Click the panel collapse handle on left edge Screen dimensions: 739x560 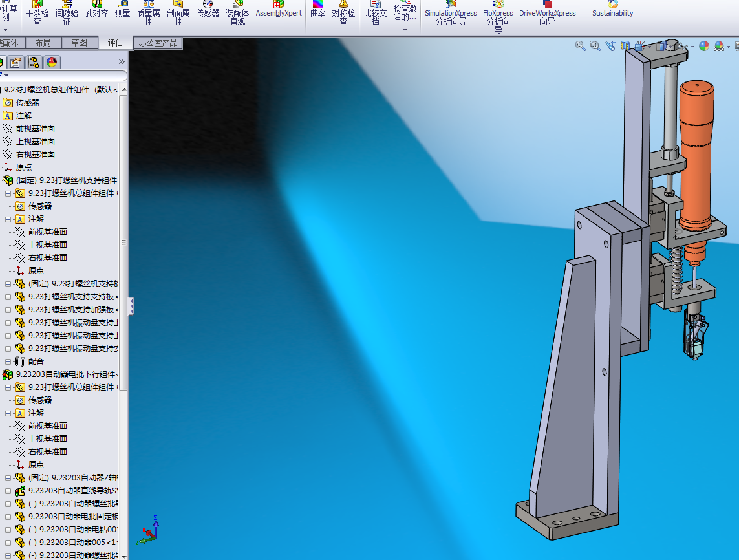point(131,306)
